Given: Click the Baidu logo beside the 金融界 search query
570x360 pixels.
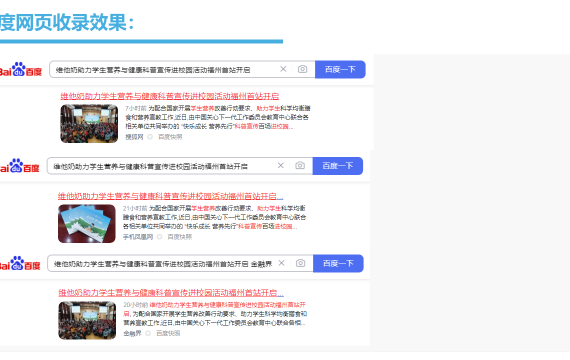Looking at the screenshot, I should (x=20, y=263).
